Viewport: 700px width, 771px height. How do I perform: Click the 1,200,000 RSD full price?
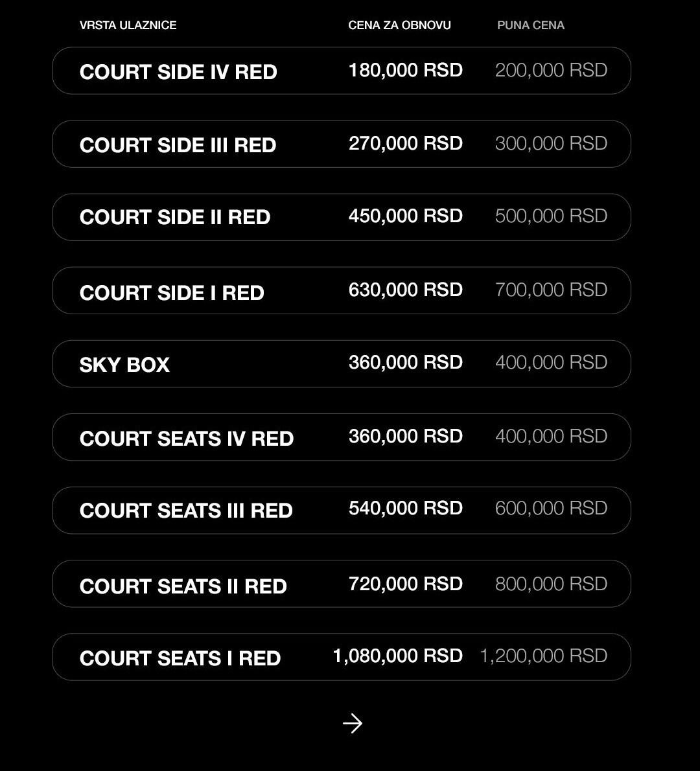[x=544, y=656]
